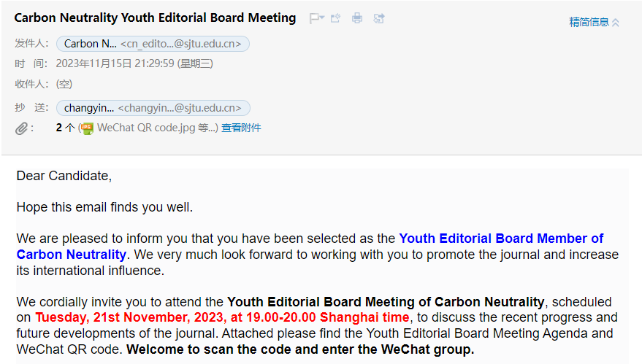Click the empty 收件人 field value (空)

tap(64, 84)
